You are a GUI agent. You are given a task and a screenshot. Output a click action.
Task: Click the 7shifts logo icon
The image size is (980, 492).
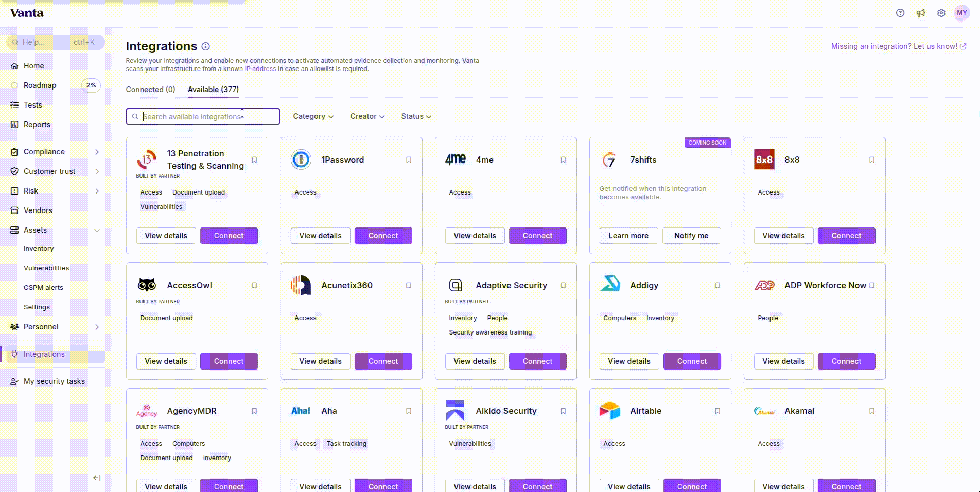tap(609, 160)
